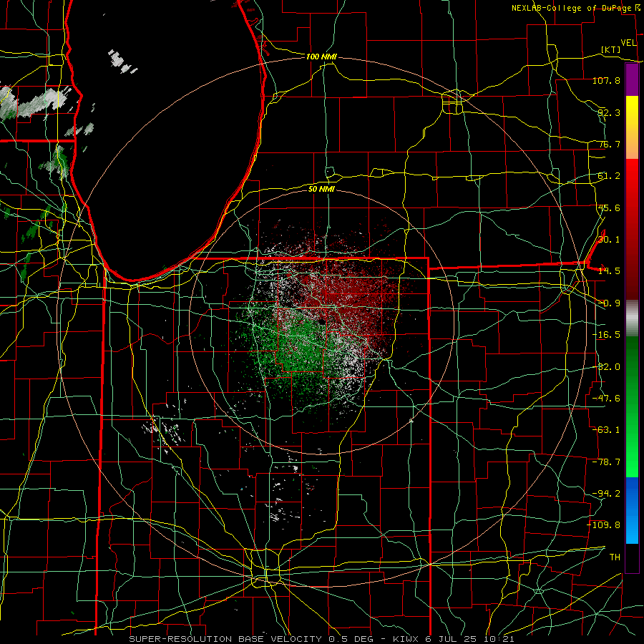Image resolution: width=644 pixels, height=644 pixels.
Task: Pick the gray near-zero segment of the color bar
Action: click(x=632, y=318)
